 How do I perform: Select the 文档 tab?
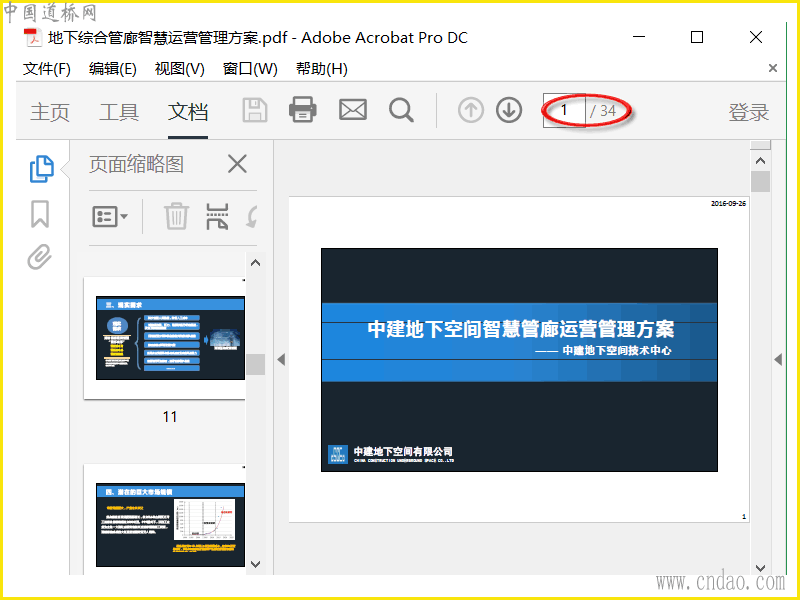coord(188,112)
